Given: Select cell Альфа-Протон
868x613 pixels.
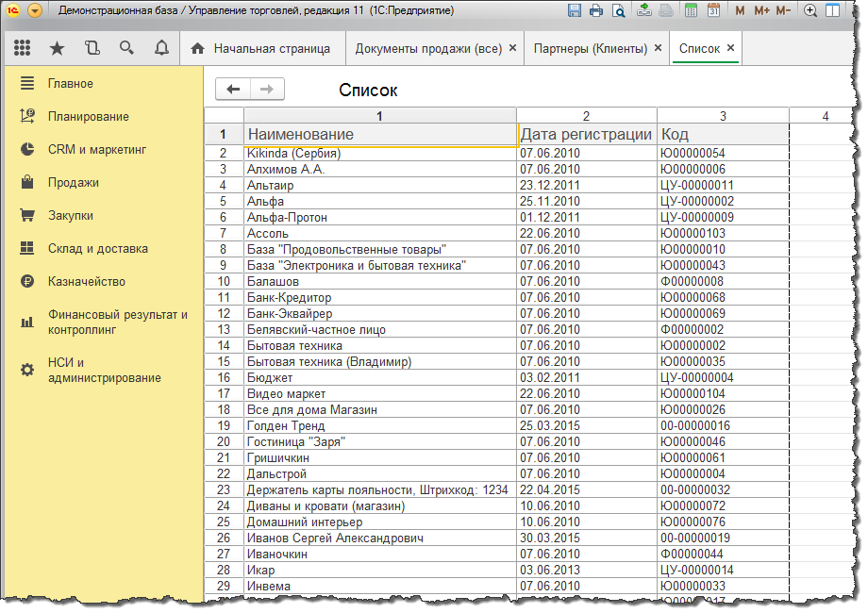Looking at the screenshot, I should pyautogui.click(x=379, y=218).
